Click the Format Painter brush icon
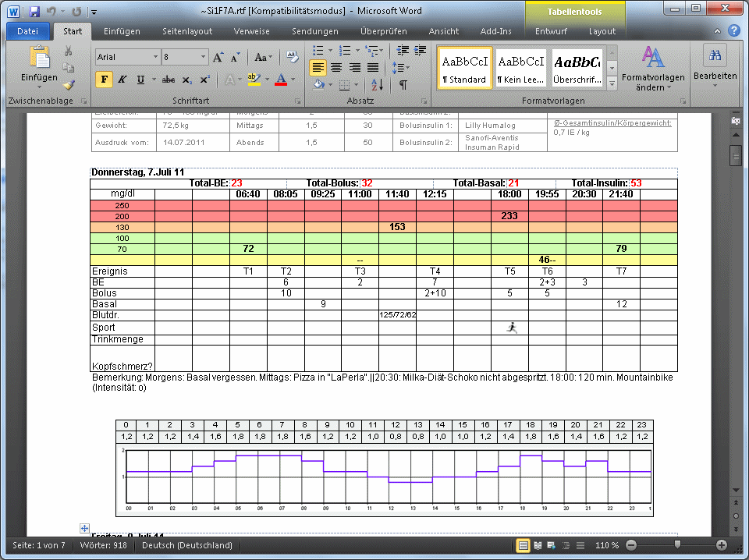749x560 pixels. (68, 85)
